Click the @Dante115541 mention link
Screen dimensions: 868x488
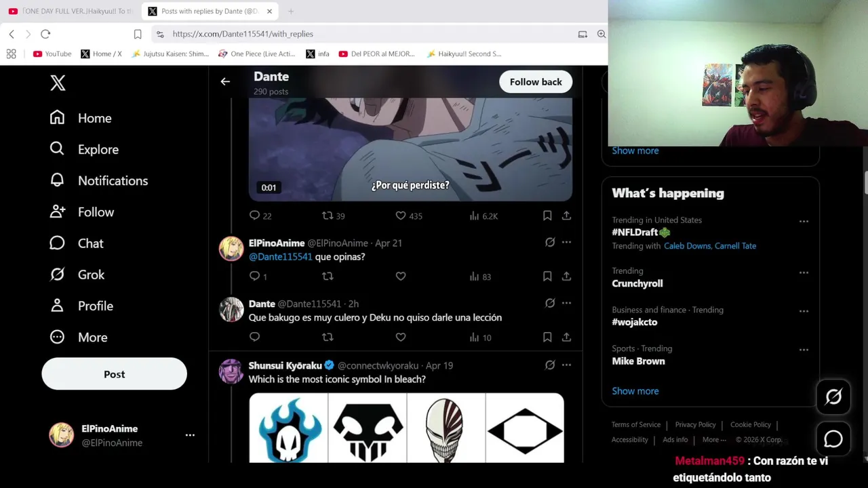(x=281, y=257)
